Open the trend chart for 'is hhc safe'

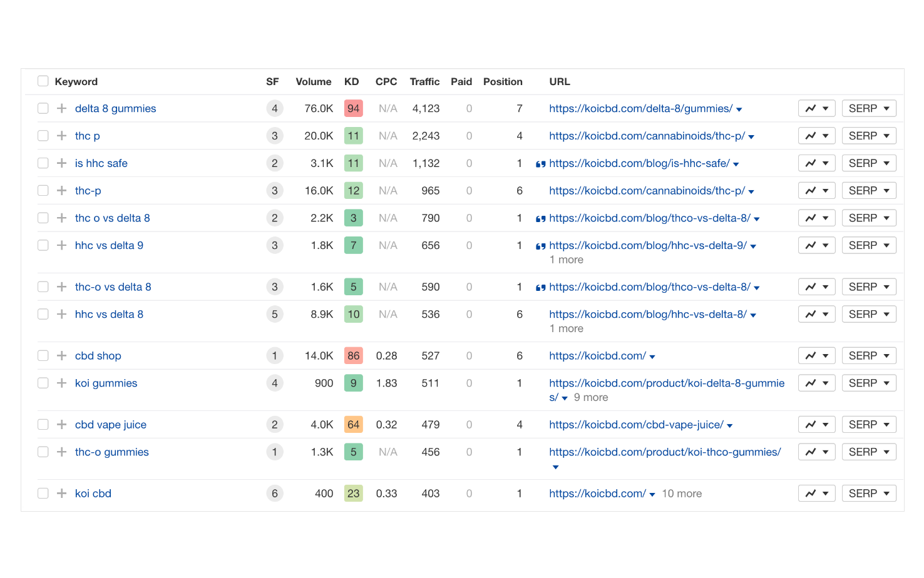click(x=817, y=163)
